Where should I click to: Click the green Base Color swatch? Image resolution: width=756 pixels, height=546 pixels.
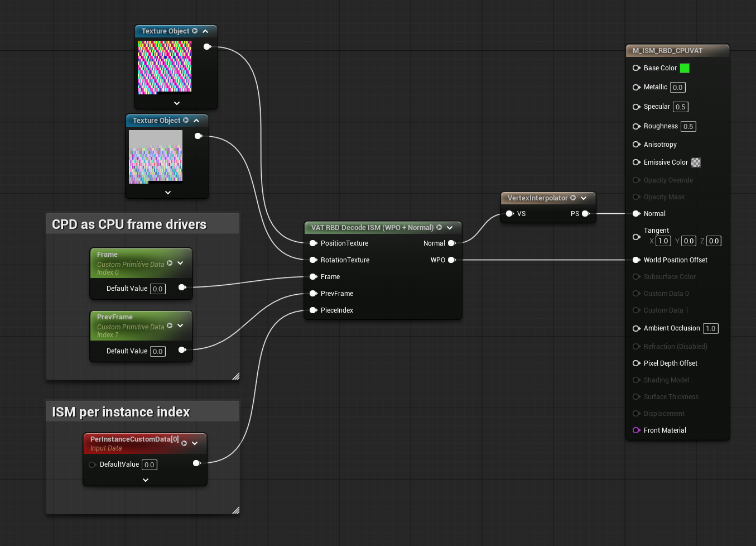pos(685,68)
